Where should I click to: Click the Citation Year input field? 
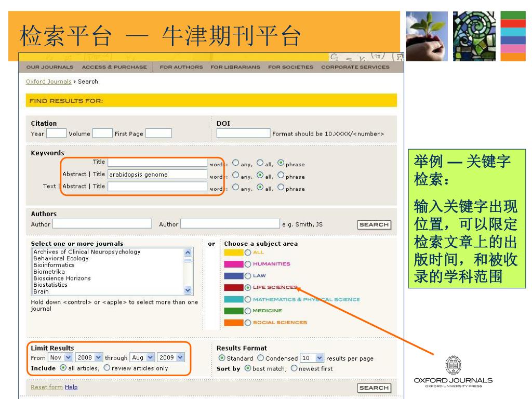(x=56, y=133)
